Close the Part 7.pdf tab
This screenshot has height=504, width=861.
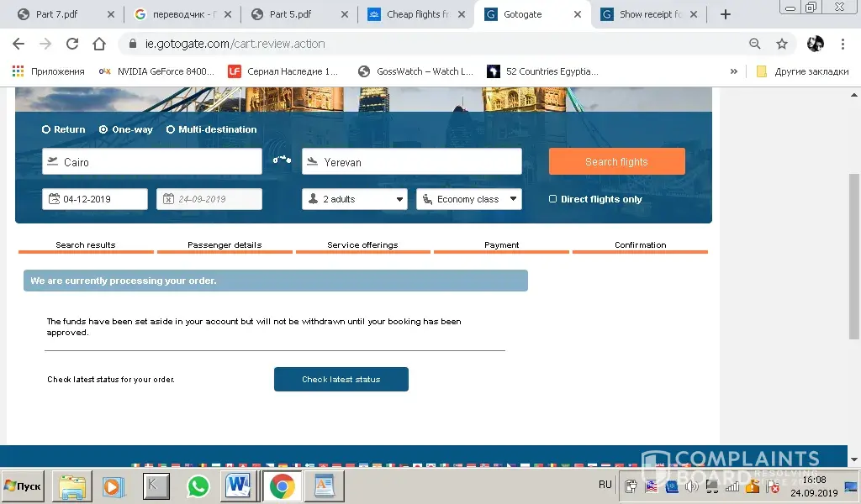[111, 14]
